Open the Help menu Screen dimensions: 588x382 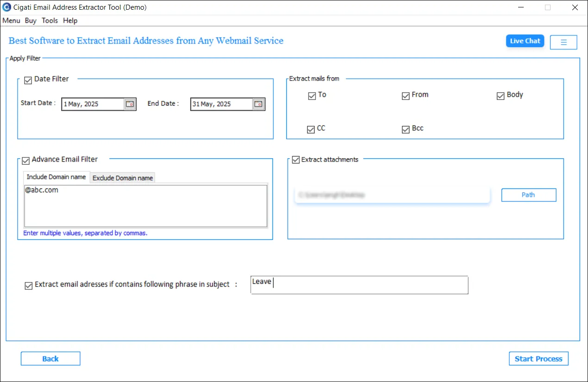click(70, 20)
